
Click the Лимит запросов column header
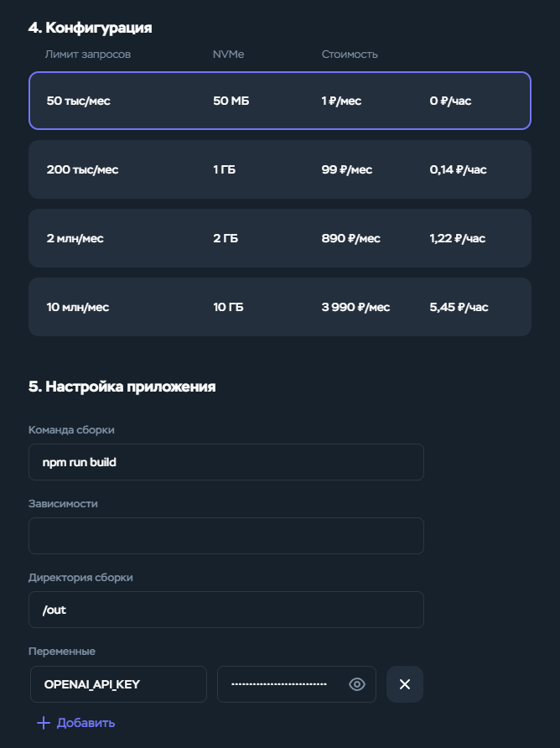pyautogui.click(x=88, y=55)
